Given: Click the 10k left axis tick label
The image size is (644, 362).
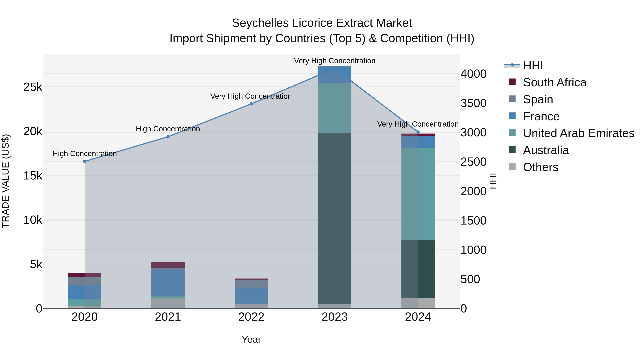Looking at the screenshot, I should coord(33,220).
